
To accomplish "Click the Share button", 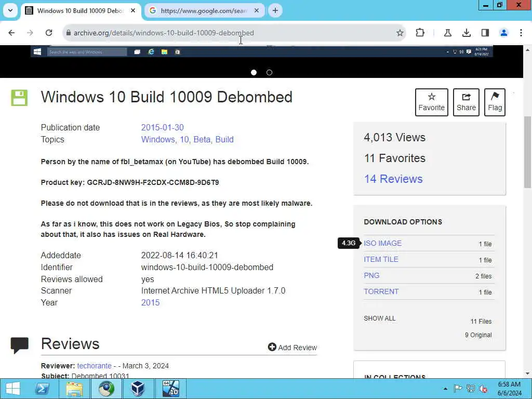I will click(466, 102).
